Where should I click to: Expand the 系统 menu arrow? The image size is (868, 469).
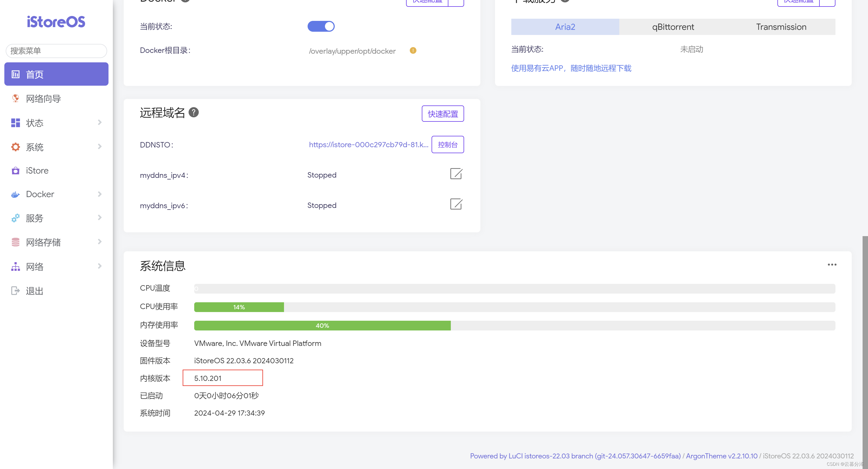[x=100, y=146]
